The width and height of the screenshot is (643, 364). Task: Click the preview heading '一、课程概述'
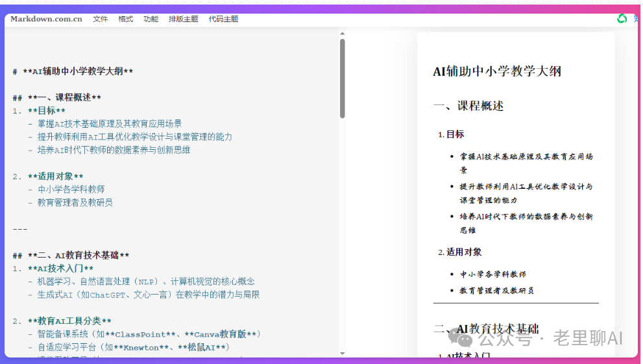(x=468, y=106)
